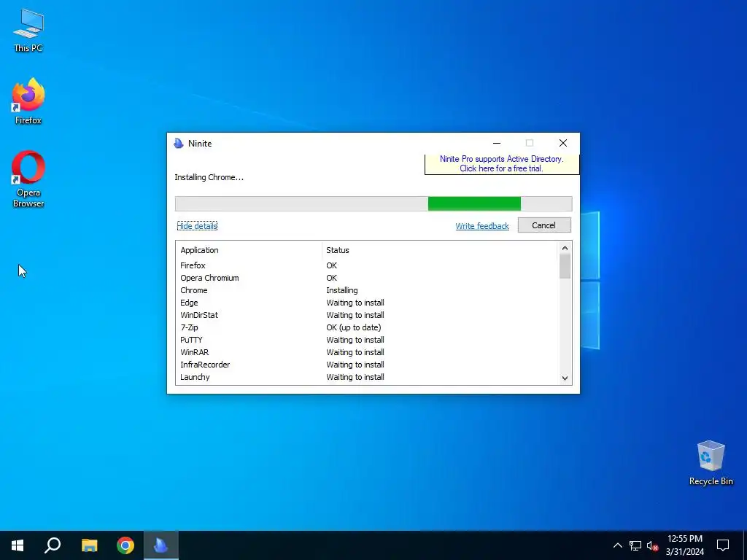Click the Application column header
The height and width of the screenshot is (560, 747).
coord(249,250)
